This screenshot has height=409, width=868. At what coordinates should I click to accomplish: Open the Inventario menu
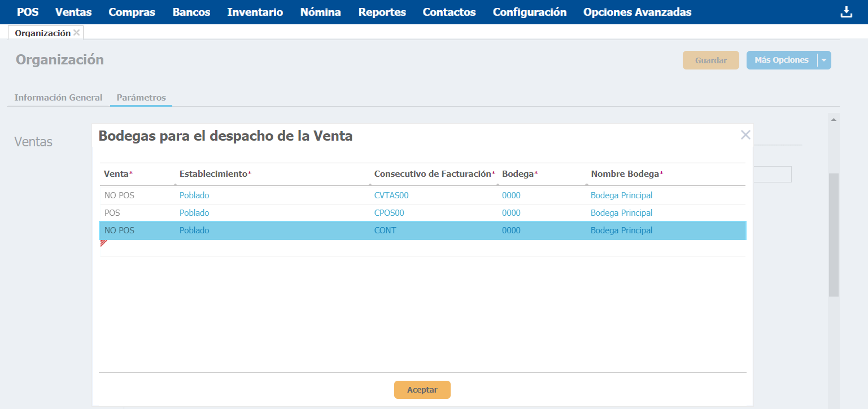pos(255,12)
